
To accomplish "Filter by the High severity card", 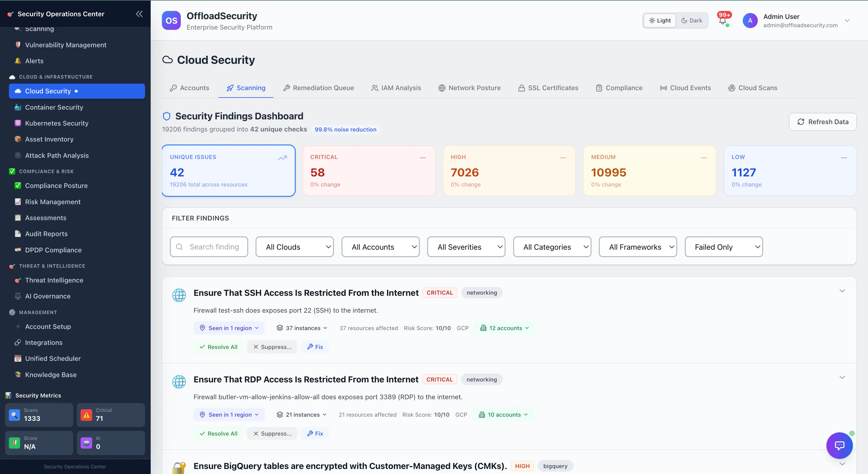I will coord(509,171).
